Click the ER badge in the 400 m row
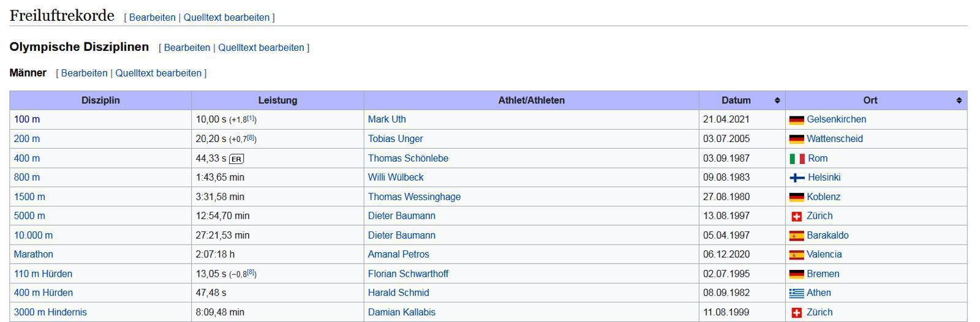The width and height of the screenshot is (980, 322). pyautogui.click(x=236, y=159)
